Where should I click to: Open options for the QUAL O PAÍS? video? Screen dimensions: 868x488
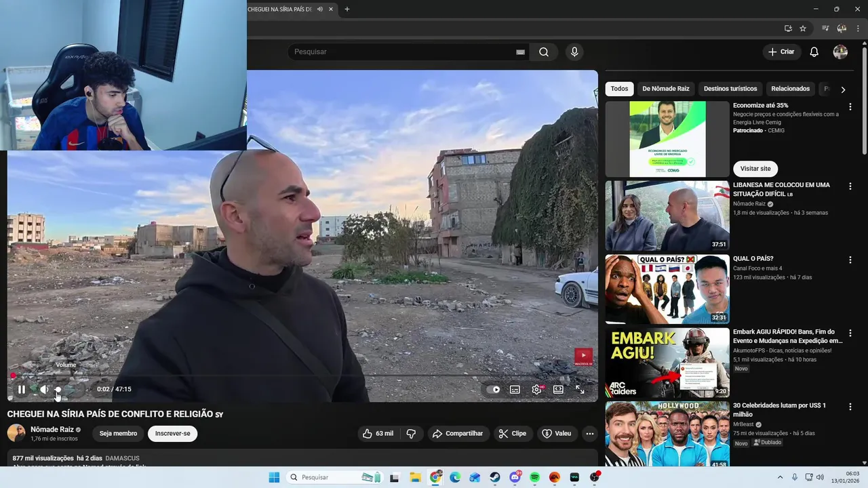[850, 260]
